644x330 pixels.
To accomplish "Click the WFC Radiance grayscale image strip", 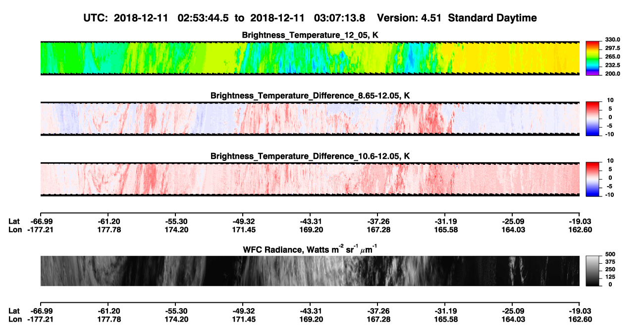I will pyautogui.click(x=310, y=271).
